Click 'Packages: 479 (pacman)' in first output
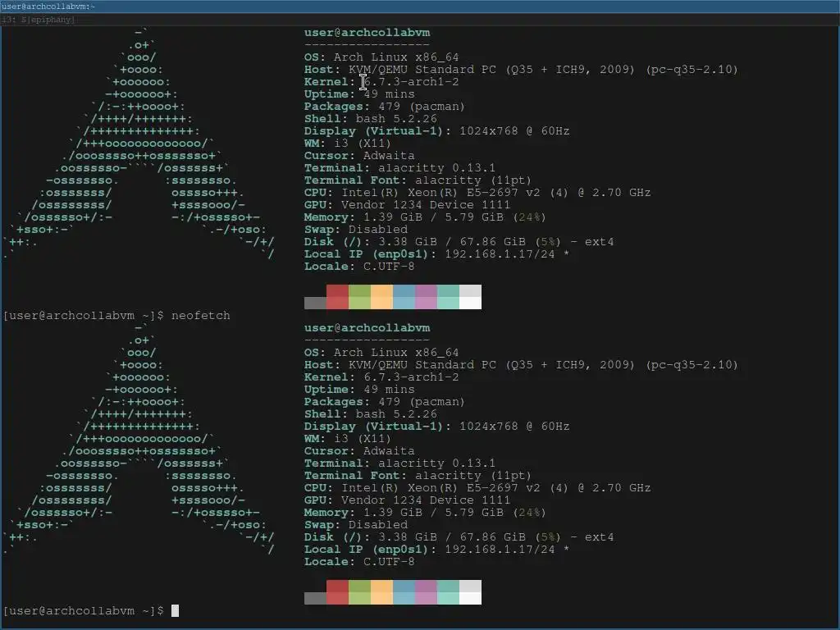The width and height of the screenshot is (840, 630). pos(385,107)
